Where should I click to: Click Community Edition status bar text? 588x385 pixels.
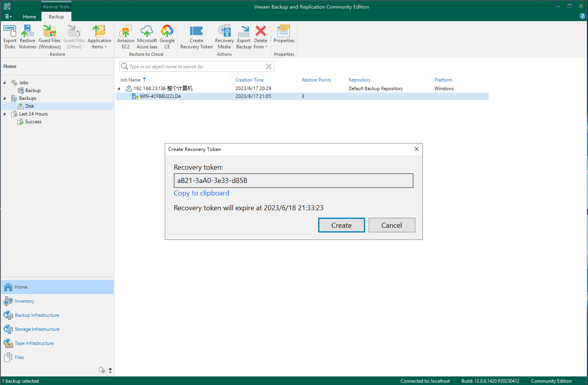click(x=551, y=381)
